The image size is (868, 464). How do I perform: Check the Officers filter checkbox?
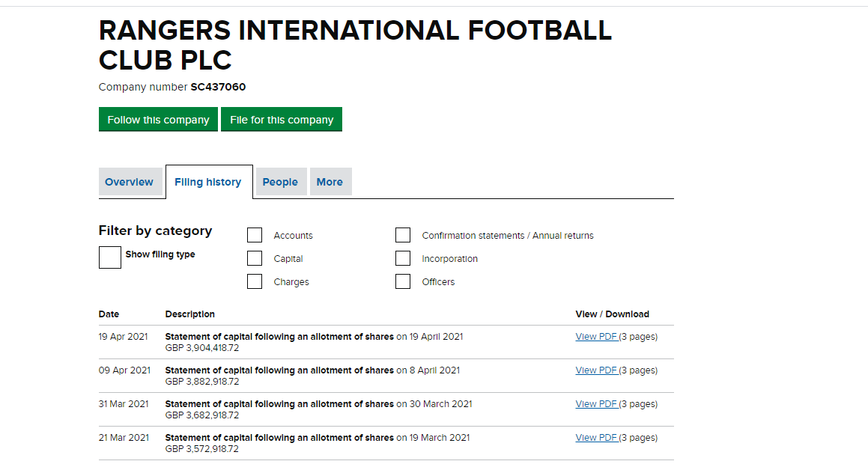point(403,281)
